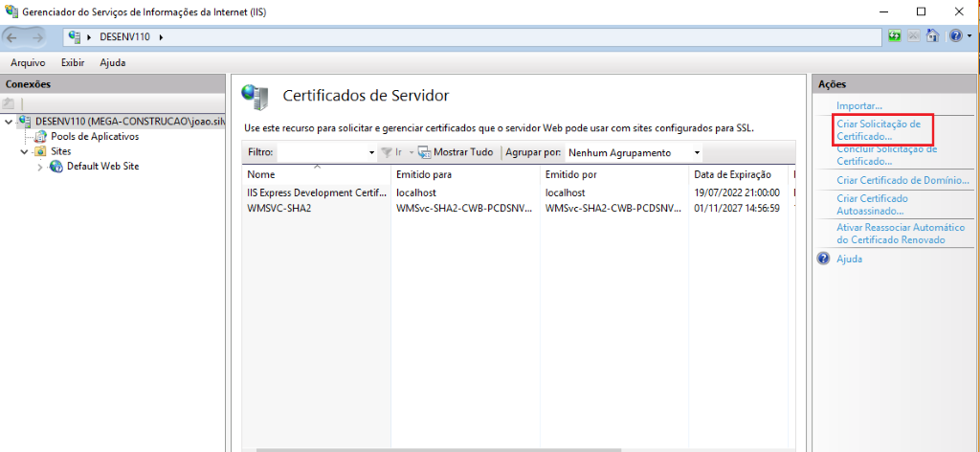
Task: Open the Filtro dropdown arrow
Action: click(371, 152)
